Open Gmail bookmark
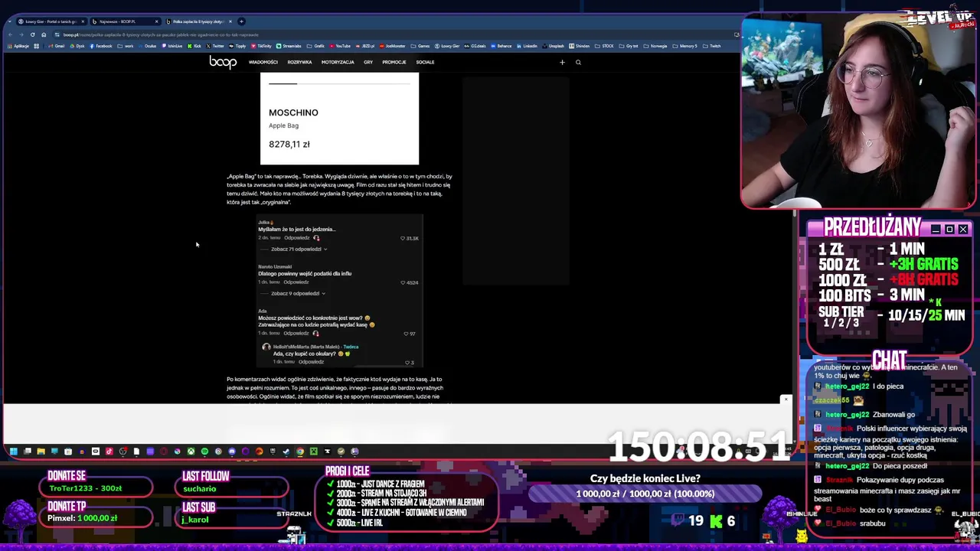 [56, 46]
